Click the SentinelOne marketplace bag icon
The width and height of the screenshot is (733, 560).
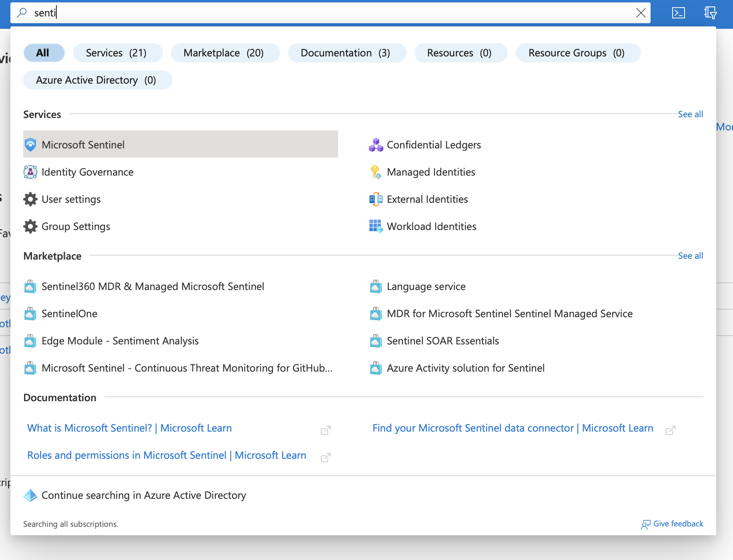[30, 314]
